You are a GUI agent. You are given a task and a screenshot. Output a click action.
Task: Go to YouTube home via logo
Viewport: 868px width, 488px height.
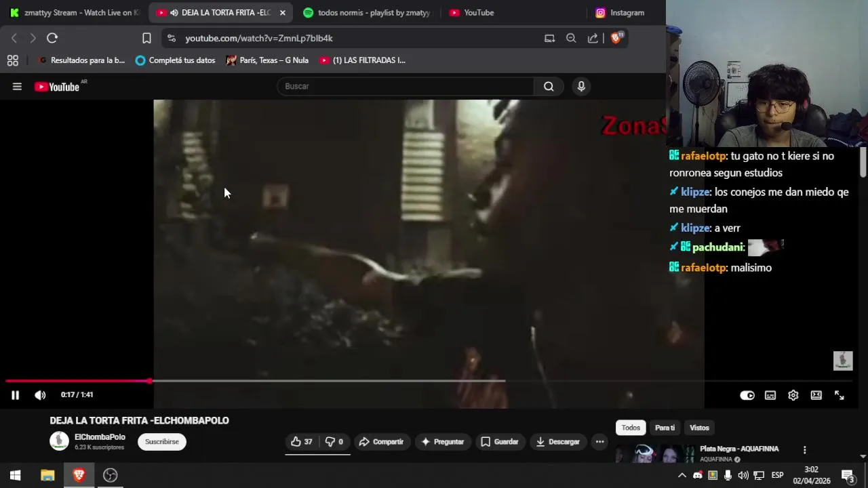point(57,87)
